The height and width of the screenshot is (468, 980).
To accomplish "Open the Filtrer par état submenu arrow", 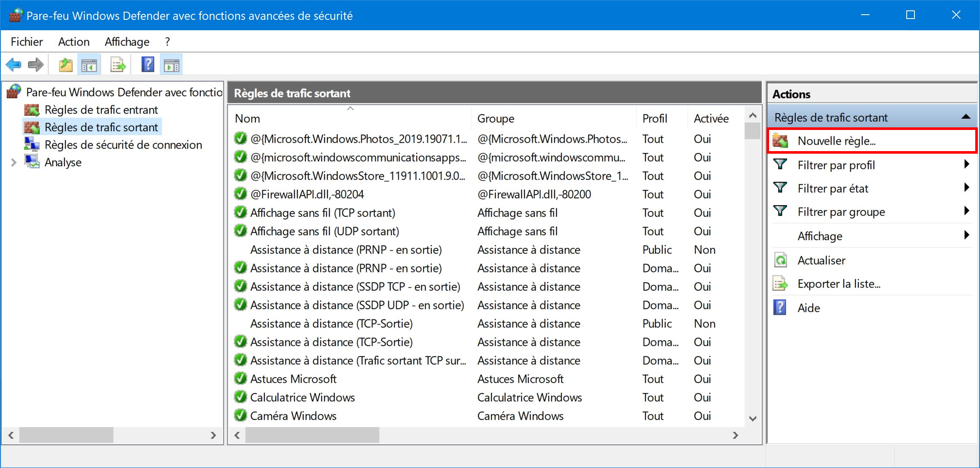I will tap(967, 188).
